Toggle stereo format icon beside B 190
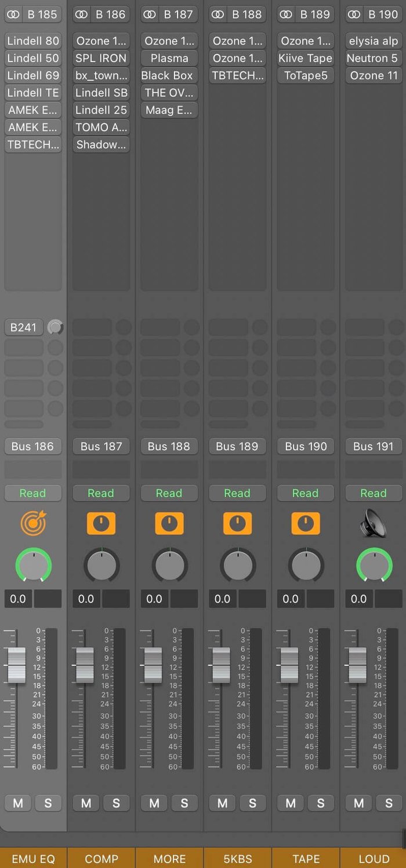This screenshot has height=868, width=406. coord(355,14)
